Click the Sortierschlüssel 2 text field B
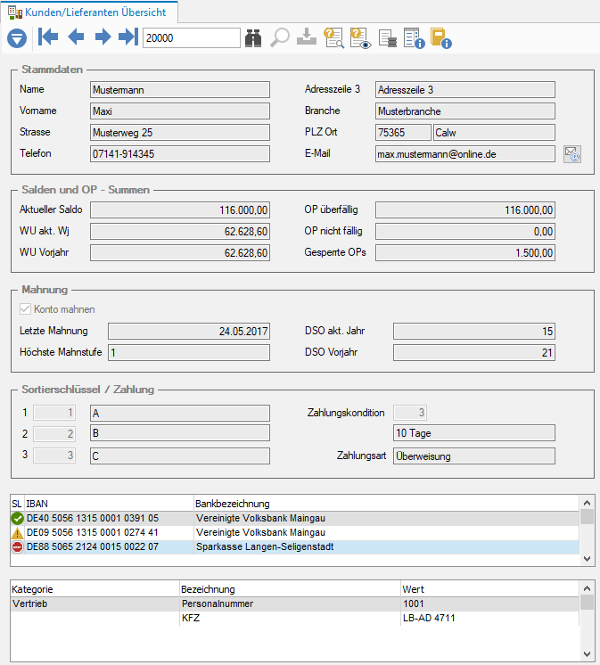 click(180, 433)
